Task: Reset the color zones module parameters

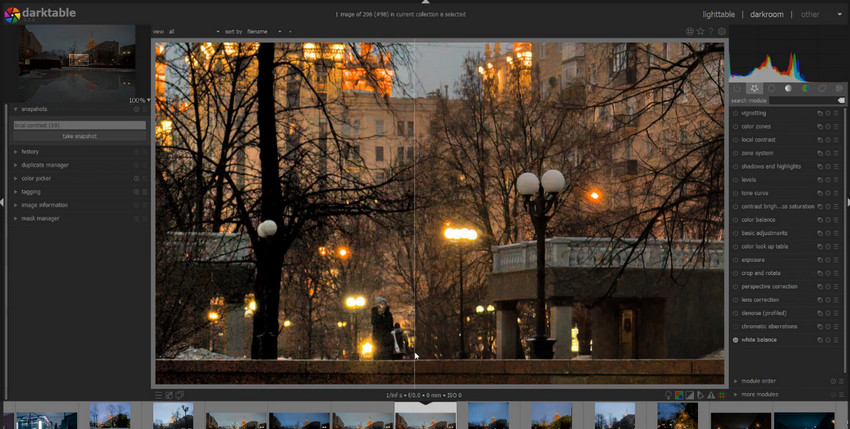Action: (x=828, y=126)
